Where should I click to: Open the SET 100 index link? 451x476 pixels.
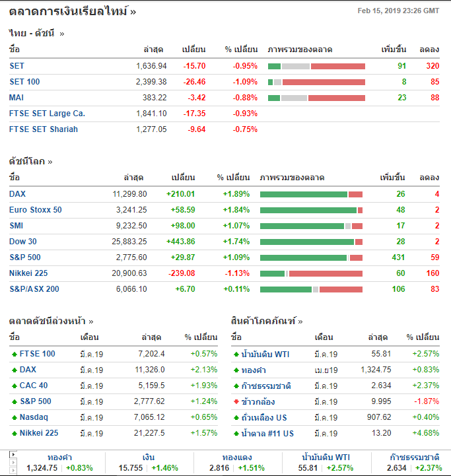click(x=24, y=82)
